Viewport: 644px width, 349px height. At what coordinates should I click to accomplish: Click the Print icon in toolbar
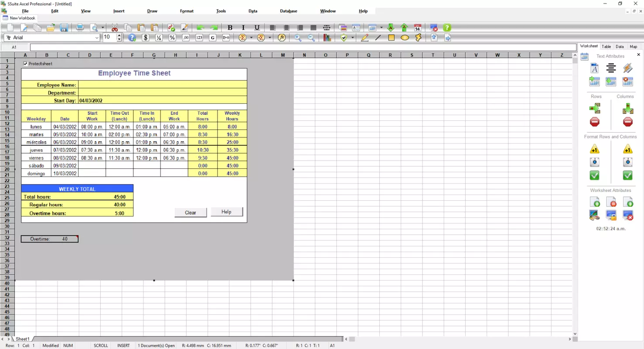click(x=80, y=27)
